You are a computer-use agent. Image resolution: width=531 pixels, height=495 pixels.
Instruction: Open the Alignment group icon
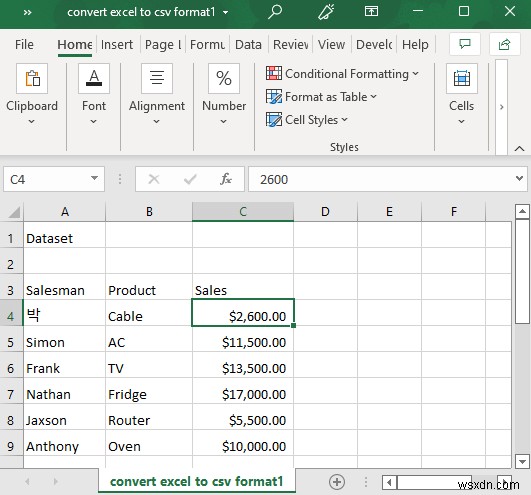coord(157,79)
